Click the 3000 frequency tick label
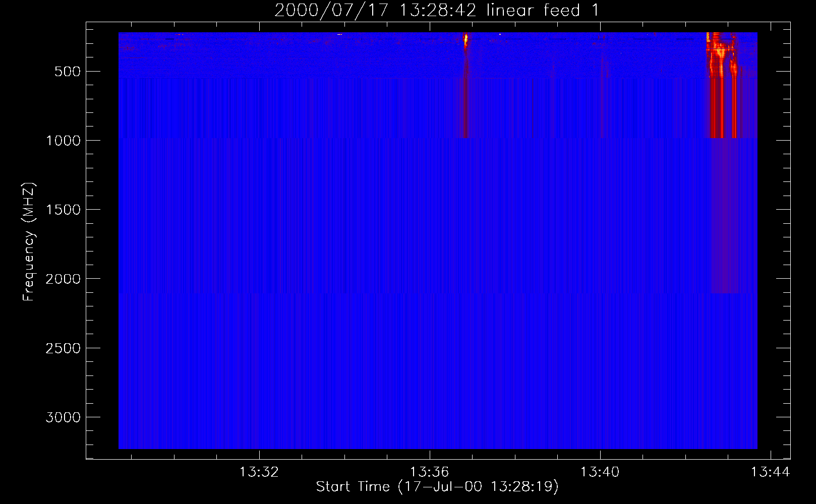The image size is (816, 504). 63,417
